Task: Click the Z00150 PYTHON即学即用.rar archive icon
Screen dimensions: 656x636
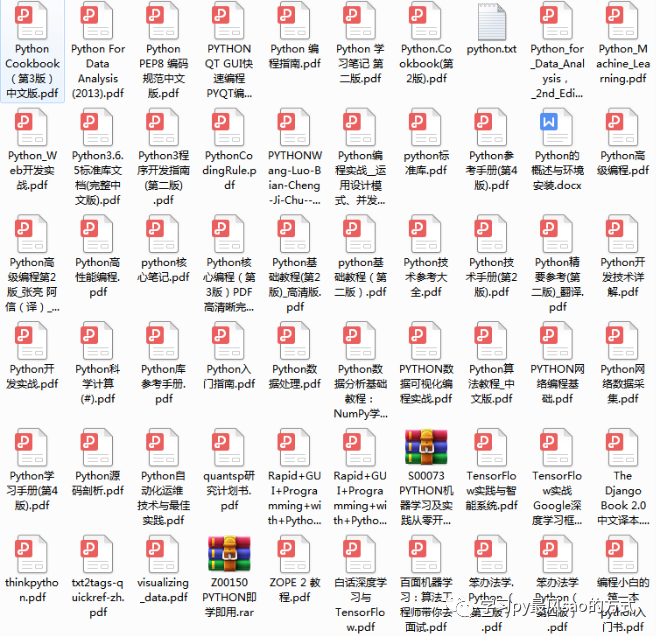Action: click(229, 554)
